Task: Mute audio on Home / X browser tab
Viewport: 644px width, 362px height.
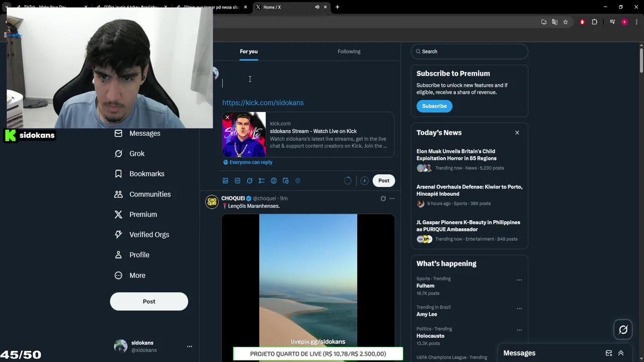Action: click(317, 7)
